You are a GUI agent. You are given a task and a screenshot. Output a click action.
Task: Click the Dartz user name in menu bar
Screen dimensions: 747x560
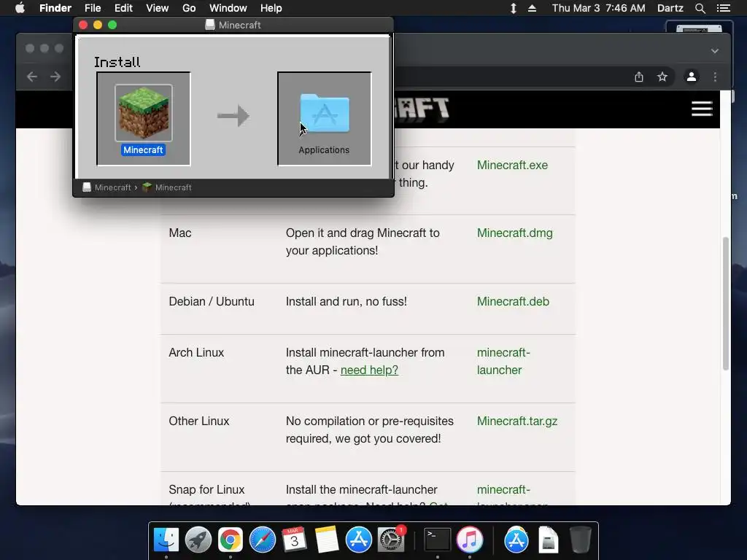[670, 8]
